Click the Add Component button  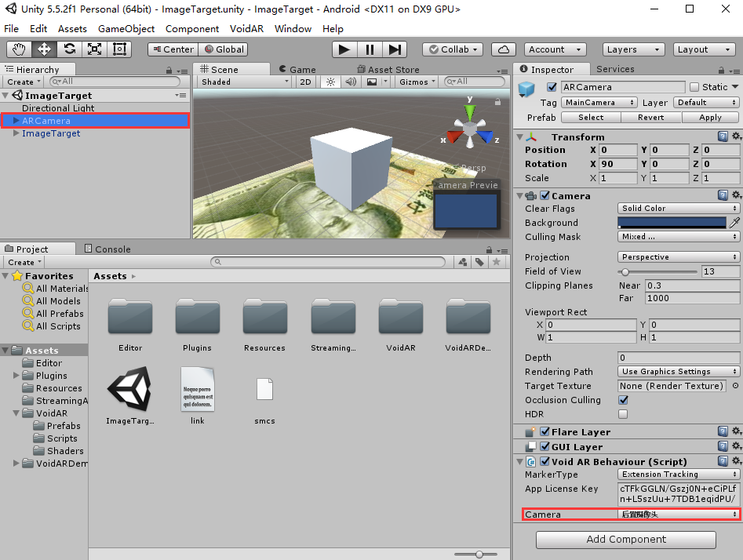pyautogui.click(x=626, y=540)
